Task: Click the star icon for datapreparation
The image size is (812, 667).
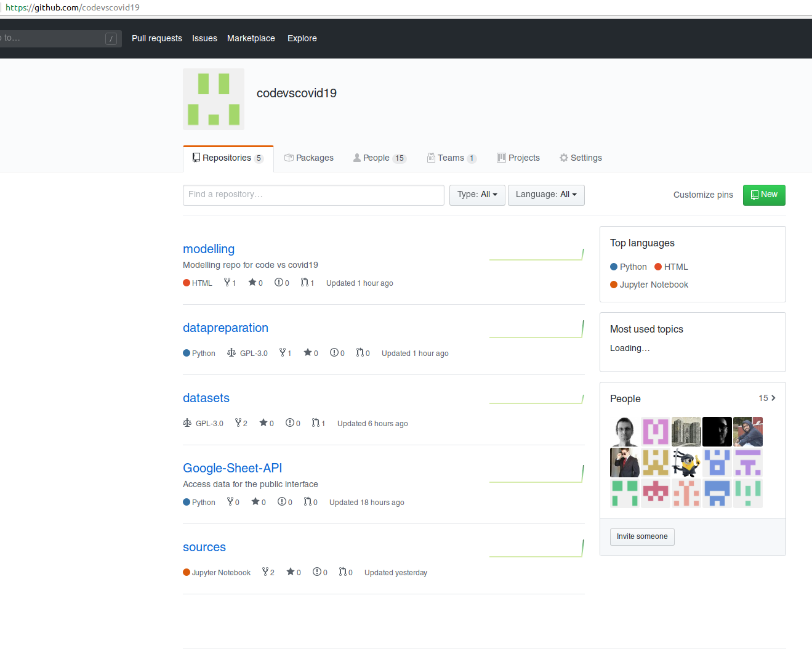Action: coord(308,352)
